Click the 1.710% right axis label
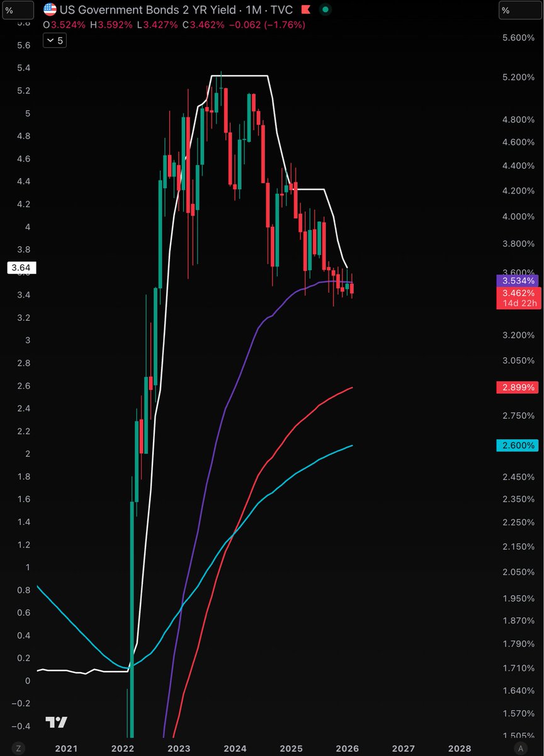 (x=518, y=667)
